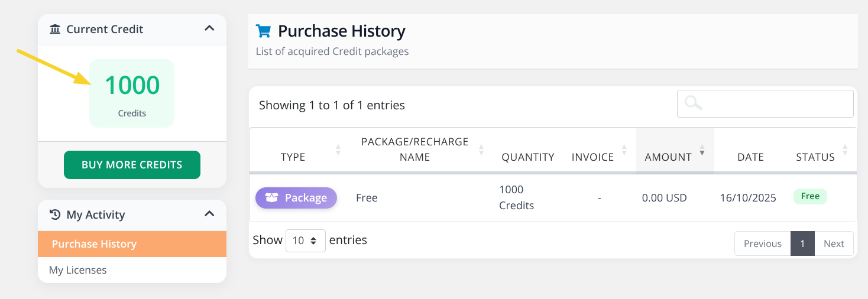Sort by Invoice column arrows
The width and height of the screenshot is (868, 299).
pos(624,150)
